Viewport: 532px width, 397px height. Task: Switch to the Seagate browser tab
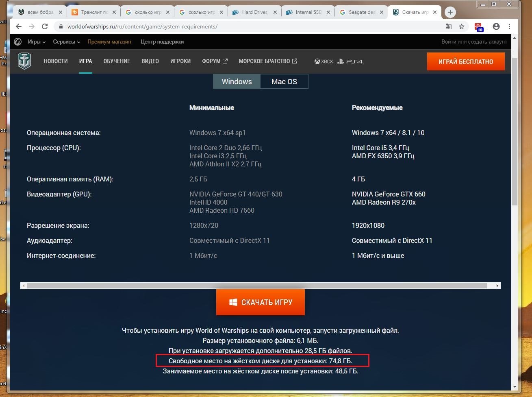tap(361, 12)
